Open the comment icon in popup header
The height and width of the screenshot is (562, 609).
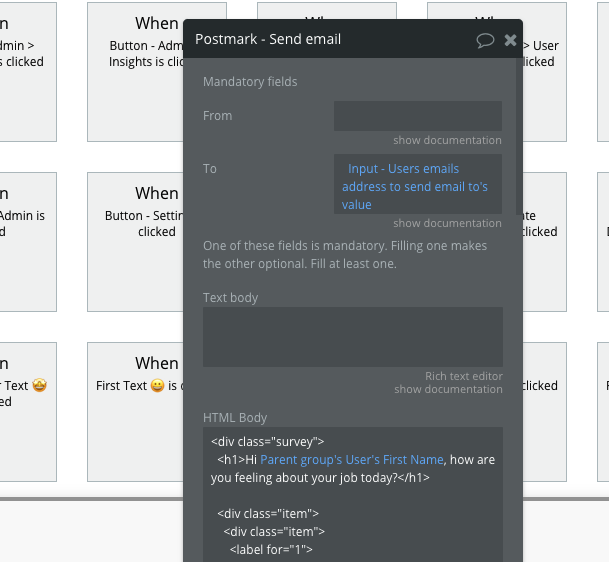click(x=485, y=40)
